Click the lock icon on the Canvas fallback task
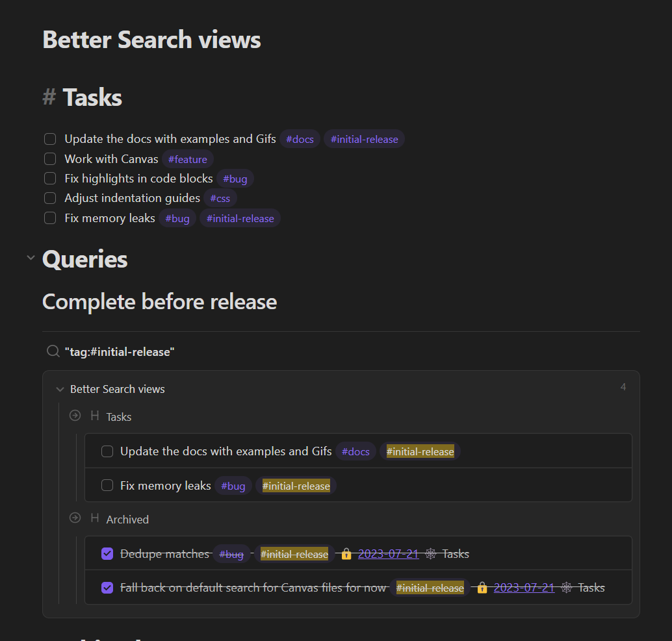This screenshot has width=672, height=641. [482, 587]
